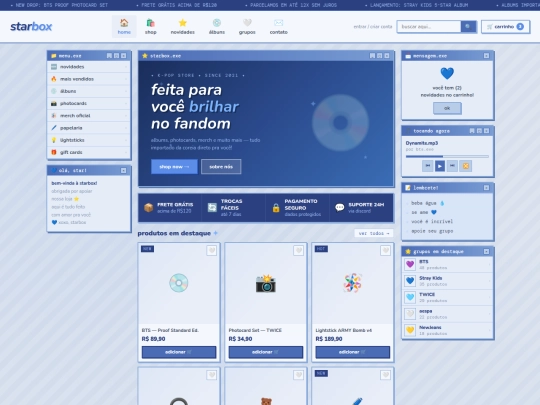Click the purple heart beside BTS
Image resolution: width=540 pixels, height=405 pixels.
click(410, 264)
